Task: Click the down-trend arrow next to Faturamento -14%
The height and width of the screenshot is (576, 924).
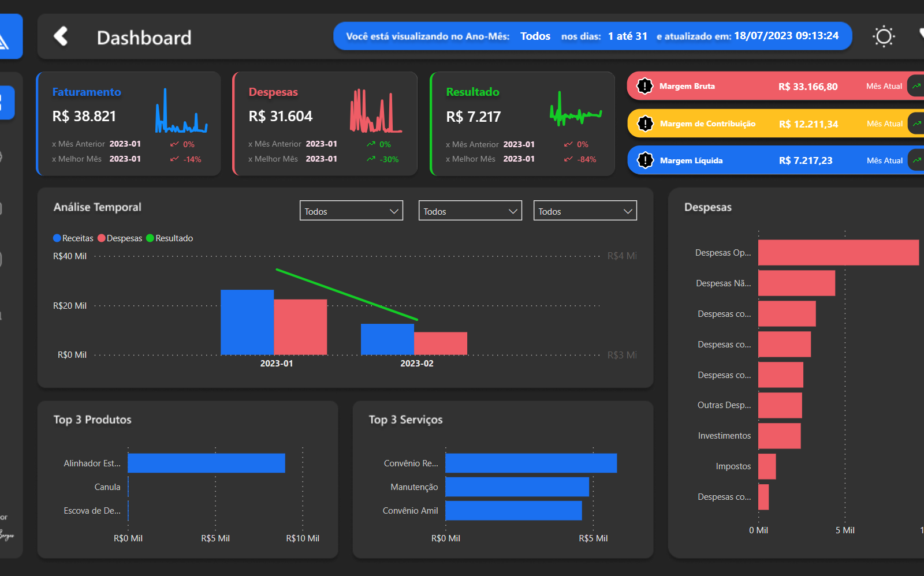Action: [174, 159]
